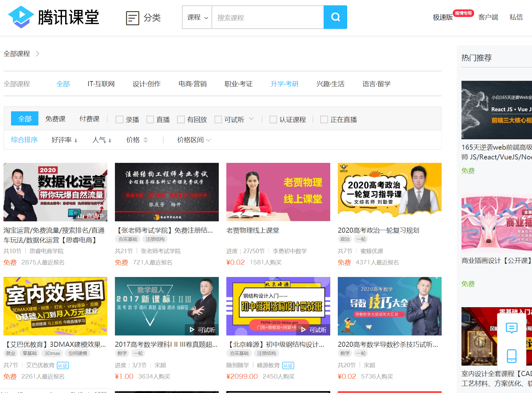Open the floating feedback chat icon
The width and height of the screenshot is (532, 393).
coord(512,328)
